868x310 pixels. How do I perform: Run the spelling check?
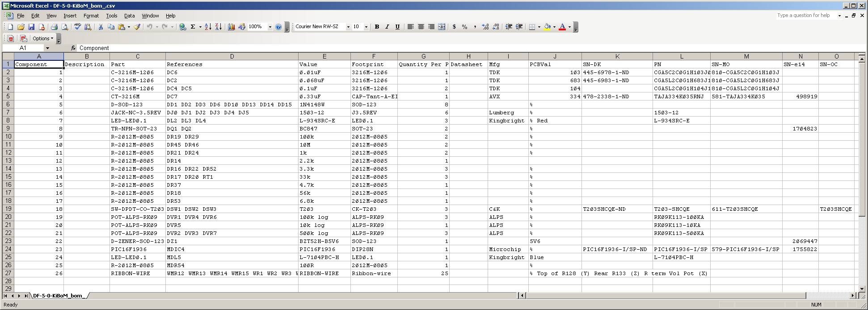pyautogui.click(x=77, y=27)
